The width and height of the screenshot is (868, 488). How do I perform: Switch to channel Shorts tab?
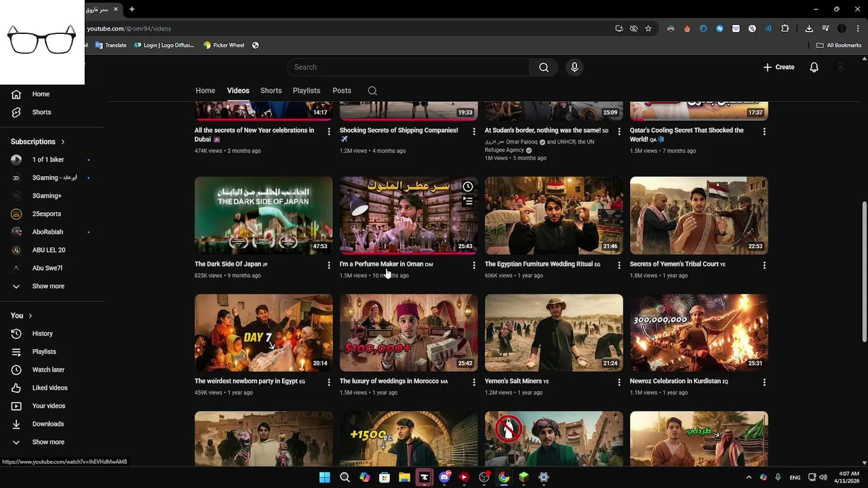[271, 91]
